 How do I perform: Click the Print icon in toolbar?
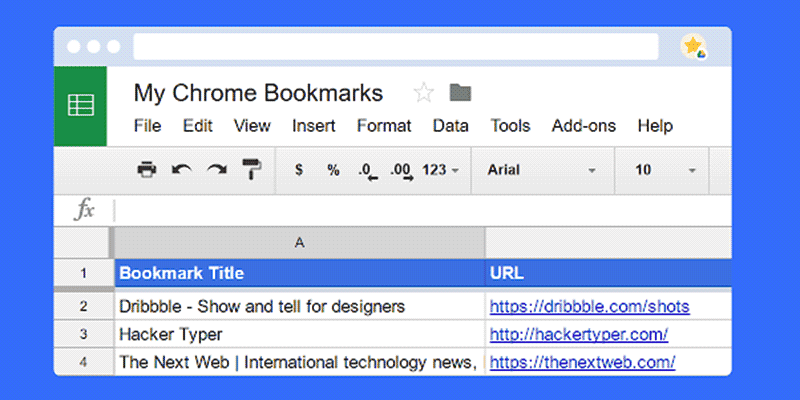tap(147, 170)
